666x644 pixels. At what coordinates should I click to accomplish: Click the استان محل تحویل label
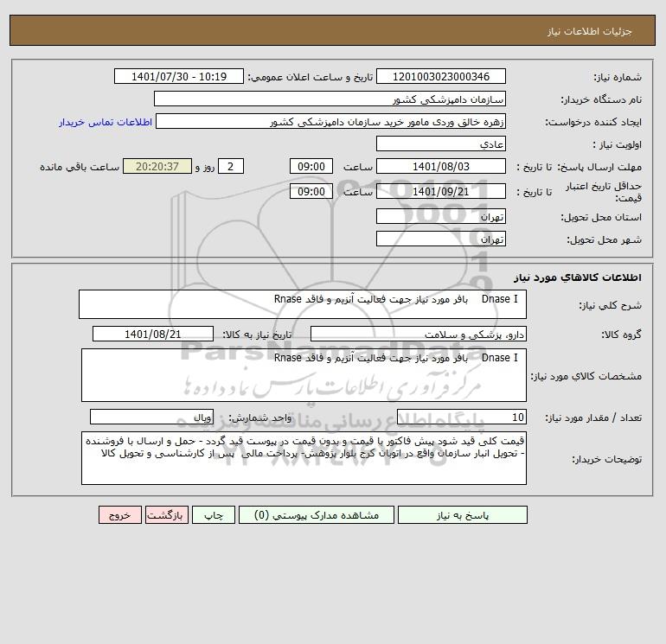click(601, 217)
